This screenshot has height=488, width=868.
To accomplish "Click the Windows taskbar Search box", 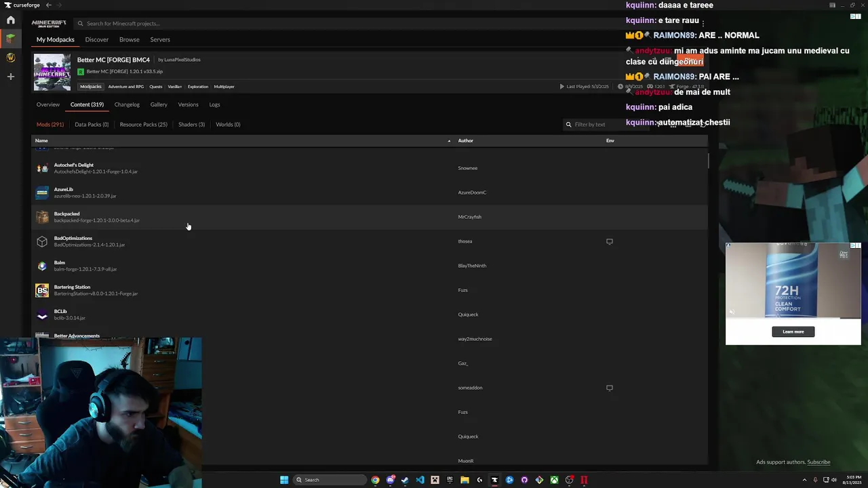I will 330,480.
